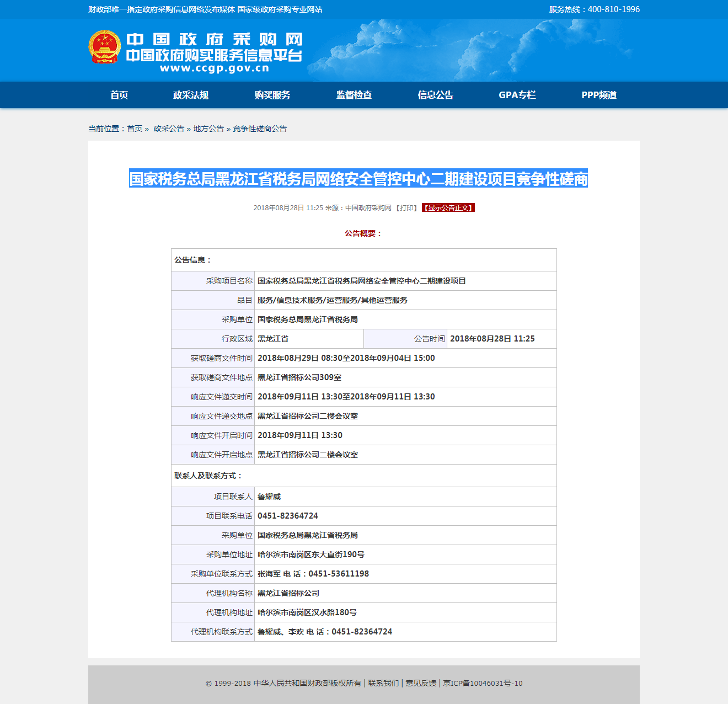
Task: Click the 项目联系电话 number 0451-82364724
Action: pyautogui.click(x=288, y=516)
